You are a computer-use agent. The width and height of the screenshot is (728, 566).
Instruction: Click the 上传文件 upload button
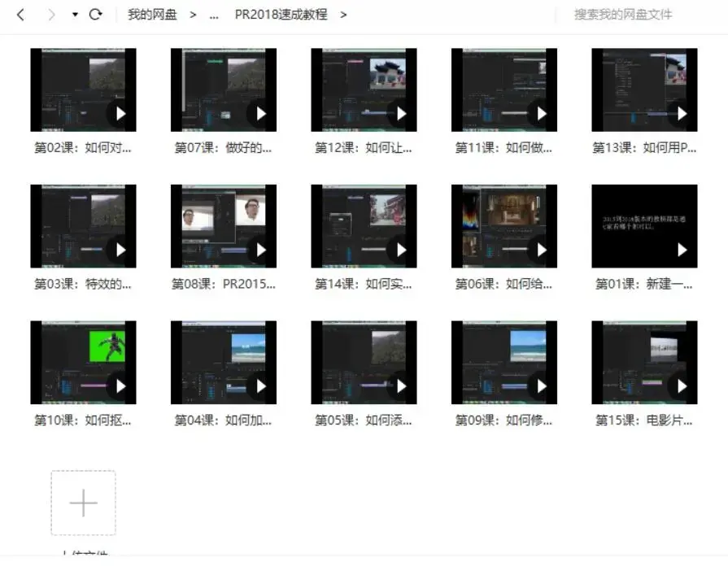(82, 556)
